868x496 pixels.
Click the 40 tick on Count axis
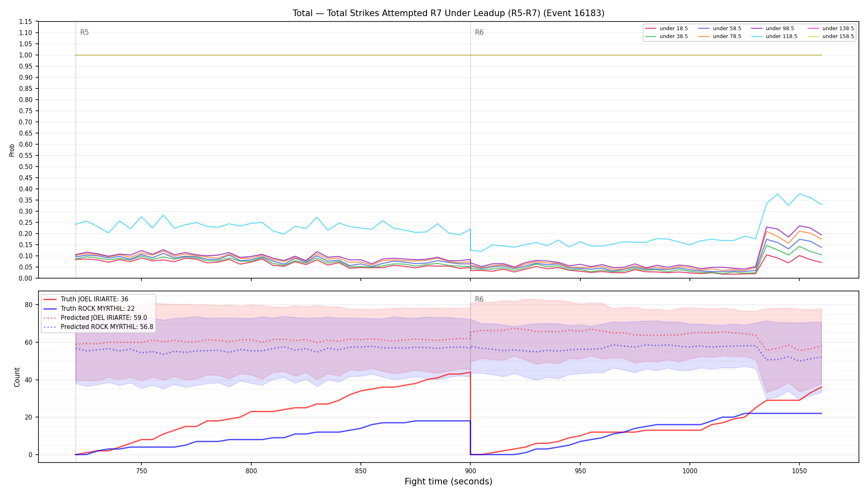(x=29, y=380)
